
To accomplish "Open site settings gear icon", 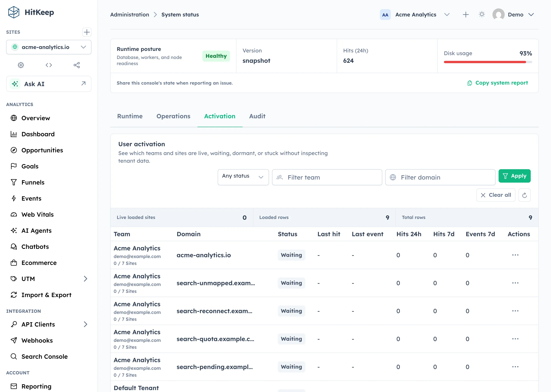I will point(21,65).
